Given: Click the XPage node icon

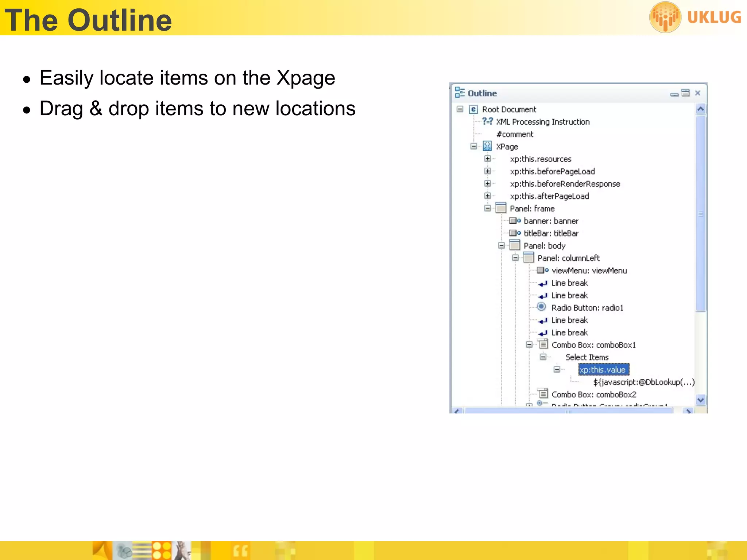Looking at the screenshot, I should (487, 146).
